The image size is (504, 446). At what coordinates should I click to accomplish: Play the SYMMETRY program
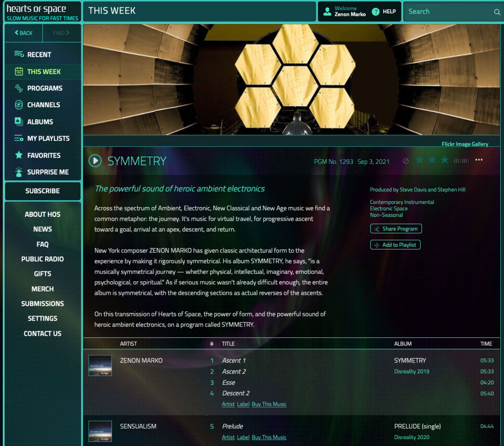click(x=95, y=161)
